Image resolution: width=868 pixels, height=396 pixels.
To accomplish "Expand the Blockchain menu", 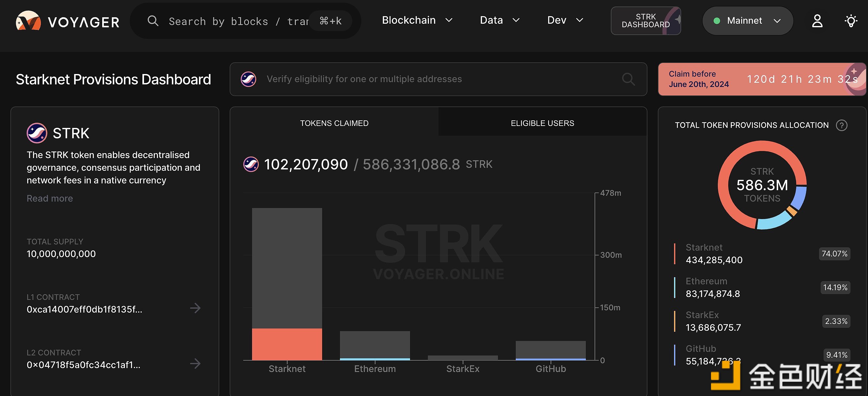I will [x=417, y=20].
